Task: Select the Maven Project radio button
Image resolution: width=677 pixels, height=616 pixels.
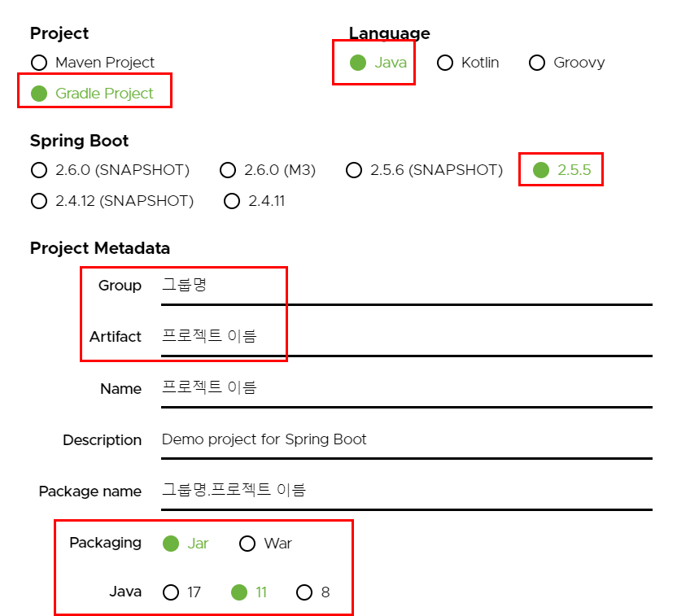Action: coord(38,62)
